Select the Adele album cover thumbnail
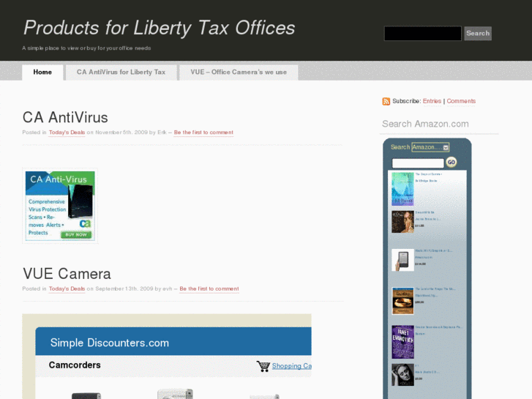Viewport: 532px width, 399px height. (402, 375)
